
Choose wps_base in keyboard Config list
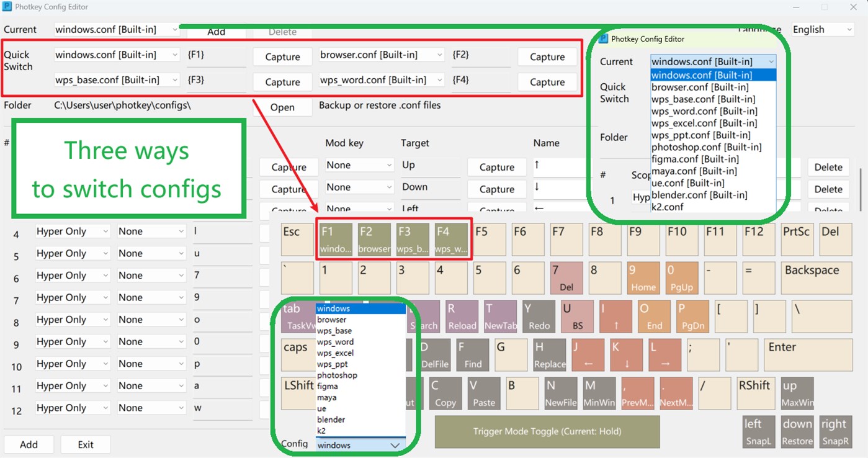pyautogui.click(x=360, y=331)
